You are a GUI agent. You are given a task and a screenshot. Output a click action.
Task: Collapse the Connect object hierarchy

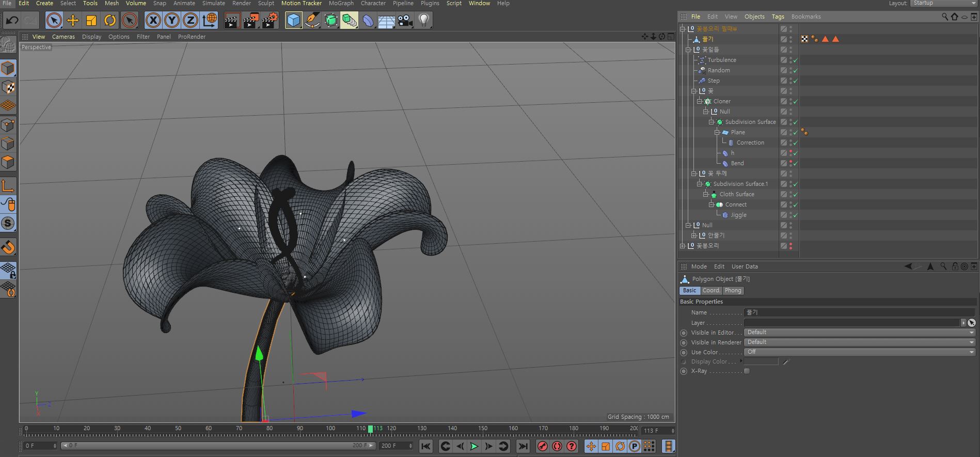pyautogui.click(x=711, y=204)
